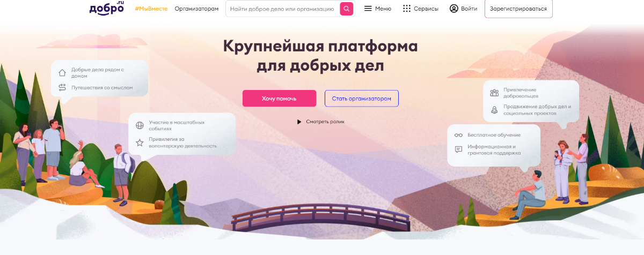The width and height of the screenshot is (644, 255).
Task: Click the Стать организатором button
Action: (x=362, y=99)
